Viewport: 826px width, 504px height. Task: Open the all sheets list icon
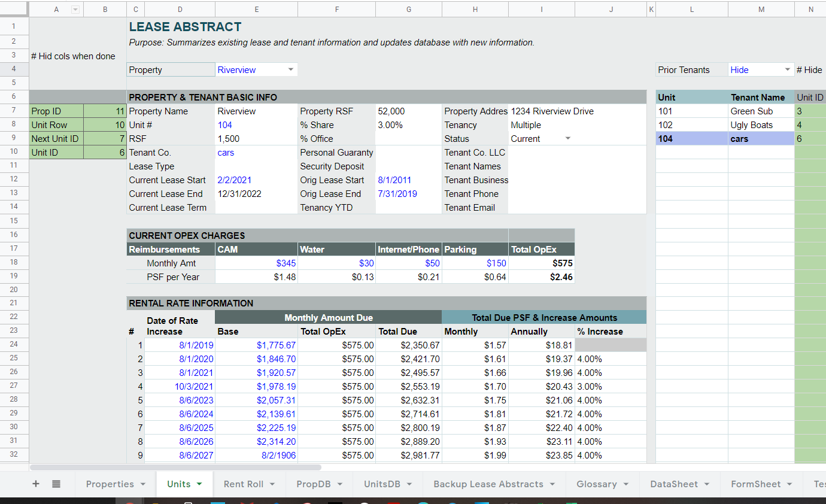coord(56,484)
